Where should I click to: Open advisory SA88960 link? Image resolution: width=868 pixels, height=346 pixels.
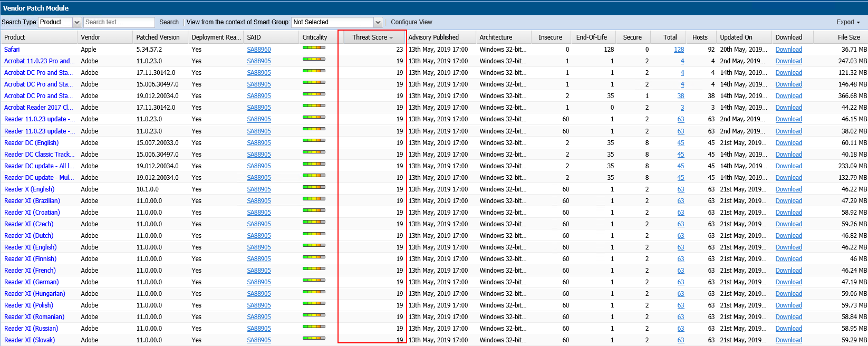(259, 50)
